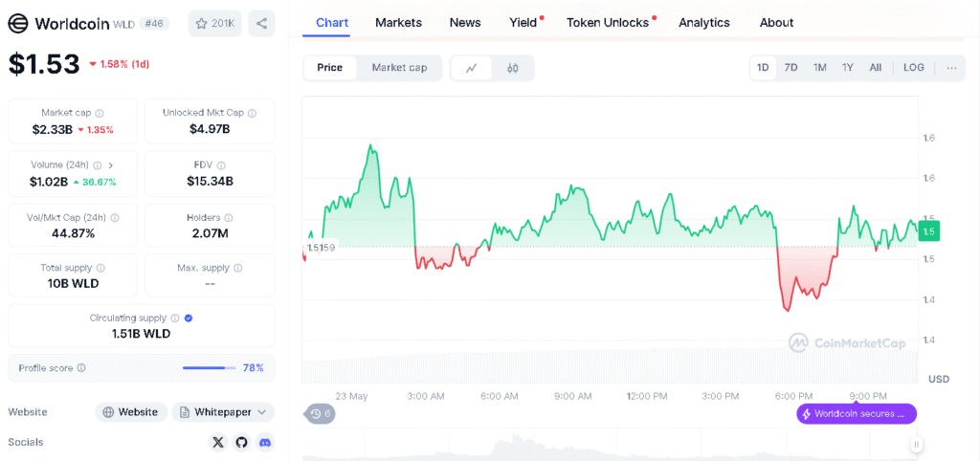Click the $1.02B volume value
The width and height of the screenshot is (980, 461).
[48, 182]
